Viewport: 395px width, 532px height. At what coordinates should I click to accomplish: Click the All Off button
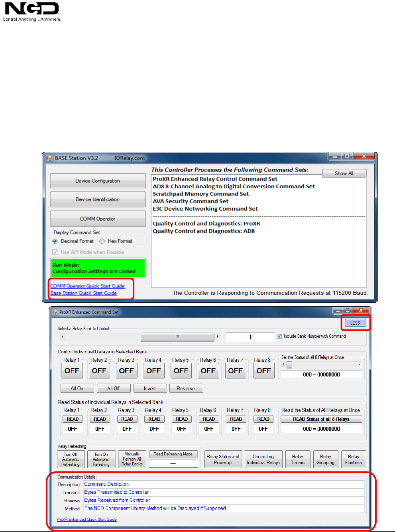[114, 388]
